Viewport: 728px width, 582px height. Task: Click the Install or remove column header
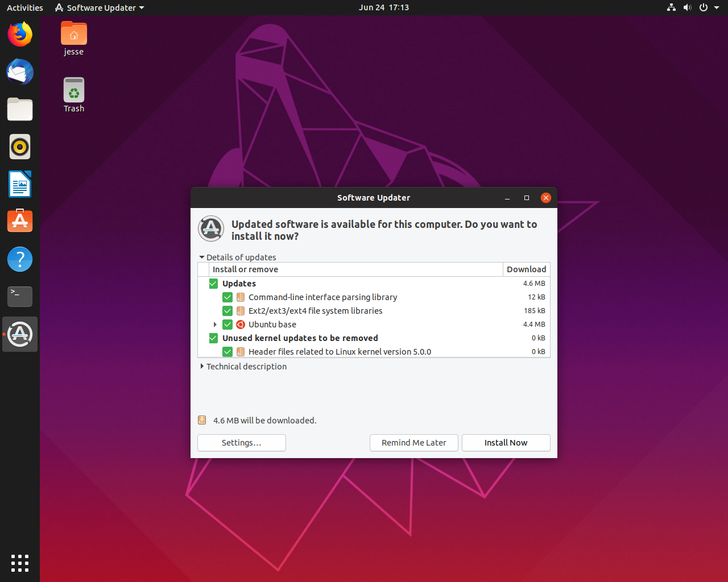[x=356, y=269]
